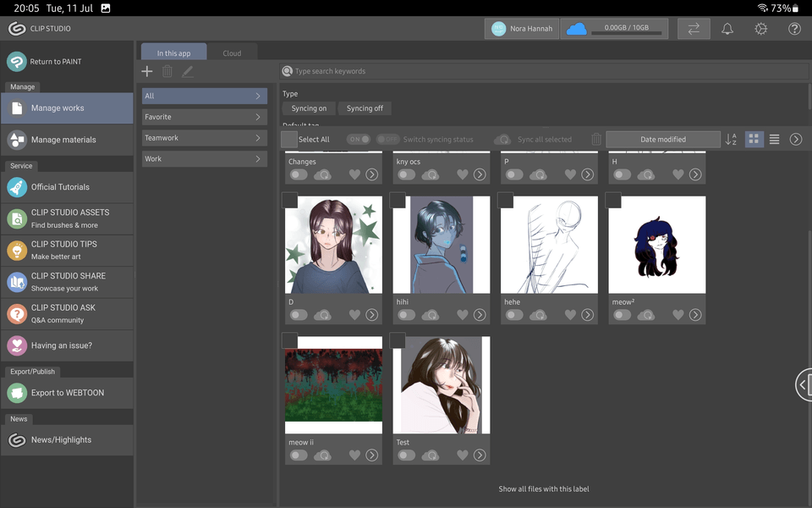The height and width of the screenshot is (508, 812).
Task: Filter by Syncing off
Action: tap(365, 108)
